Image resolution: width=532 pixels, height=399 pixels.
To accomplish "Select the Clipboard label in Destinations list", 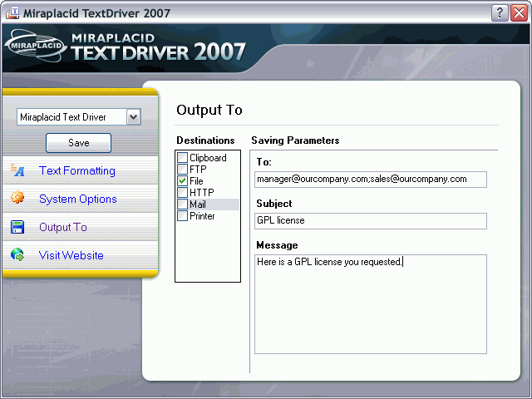I will tap(208, 158).
